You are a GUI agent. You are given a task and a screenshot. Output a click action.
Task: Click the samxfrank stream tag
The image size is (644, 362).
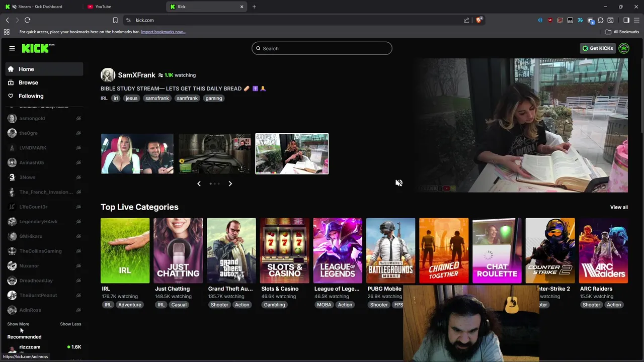(157, 98)
